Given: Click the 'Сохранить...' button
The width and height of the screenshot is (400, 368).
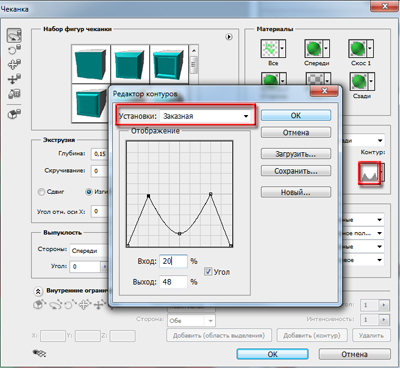Looking at the screenshot, I should coord(296,171).
